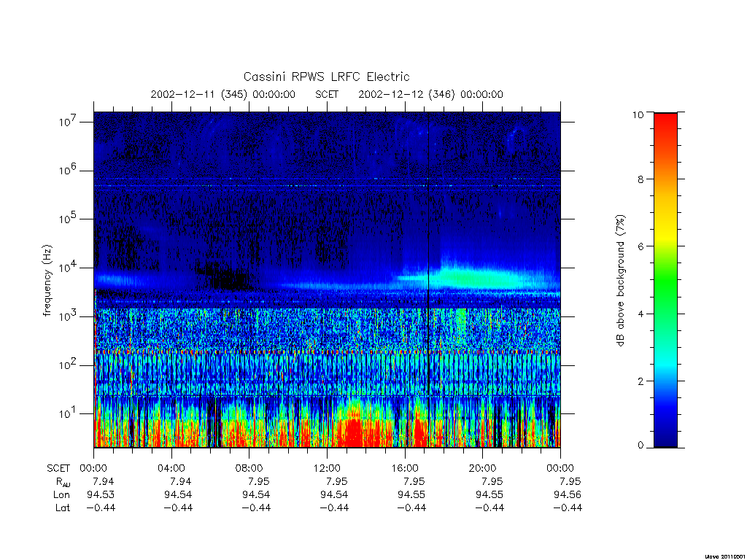Click the 12:00 SCET time tick label
The height and width of the screenshot is (560, 747).
point(327,468)
